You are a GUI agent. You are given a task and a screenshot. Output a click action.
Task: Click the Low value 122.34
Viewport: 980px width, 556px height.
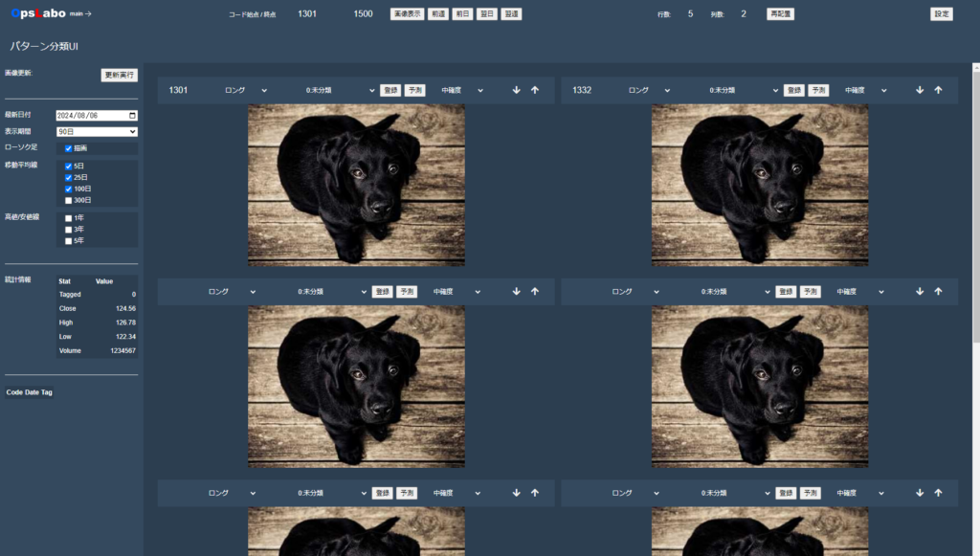click(x=125, y=337)
